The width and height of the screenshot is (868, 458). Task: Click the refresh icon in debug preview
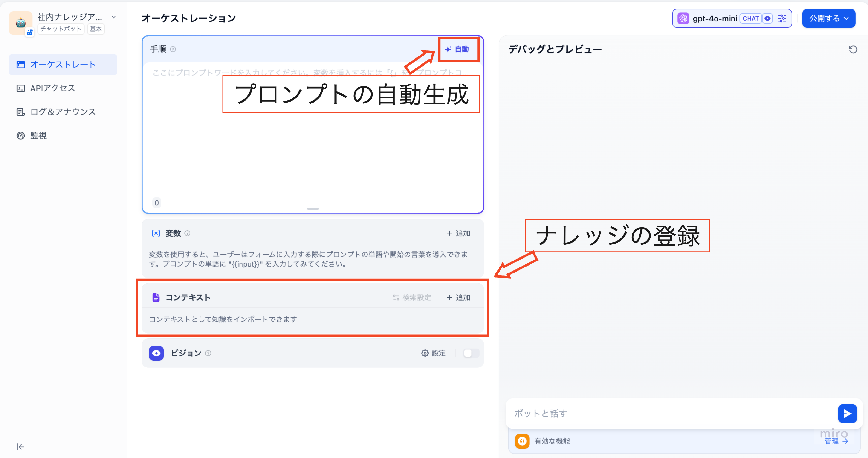point(853,50)
